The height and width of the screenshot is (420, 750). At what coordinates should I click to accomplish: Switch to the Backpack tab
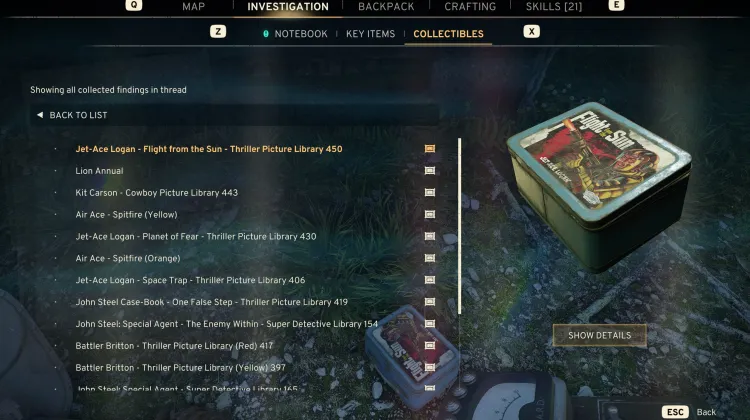(386, 7)
